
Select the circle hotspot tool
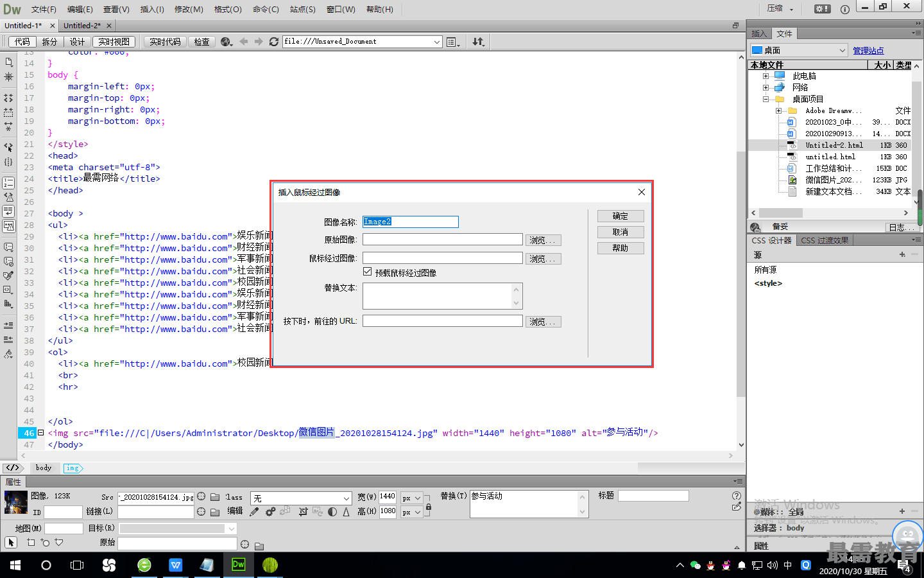[45, 543]
